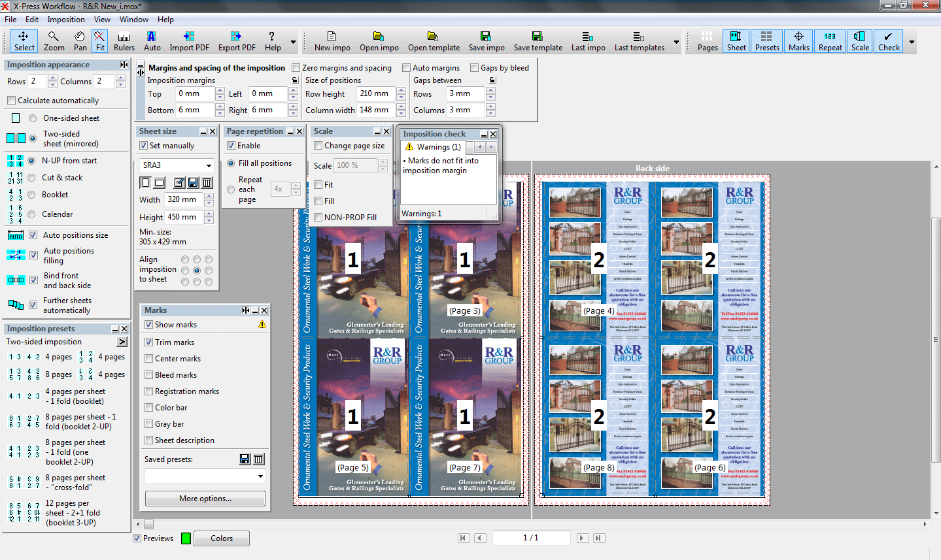Toggle the Repeat panel button
This screenshot has width=941, height=560.
click(x=830, y=41)
